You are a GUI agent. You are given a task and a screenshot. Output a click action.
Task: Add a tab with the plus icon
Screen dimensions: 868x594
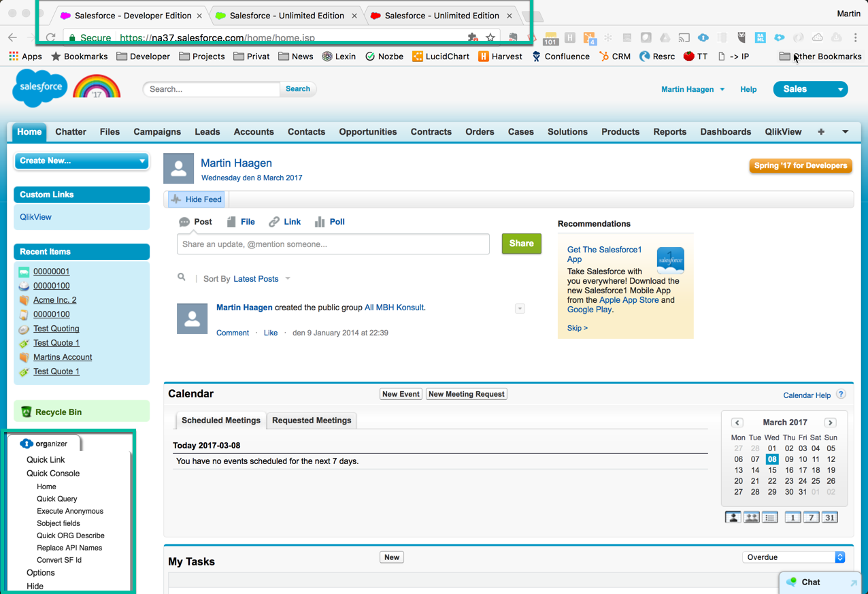[x=821, y=132]
